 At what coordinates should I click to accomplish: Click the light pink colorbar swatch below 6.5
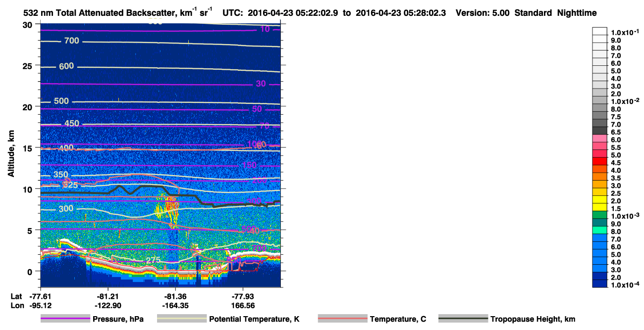click(599, 138)
